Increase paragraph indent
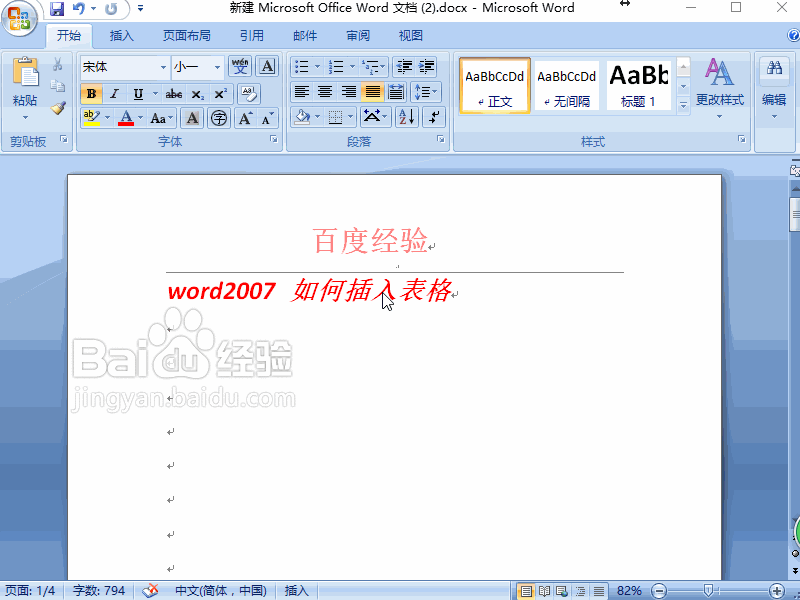The width and height of the screenshot is (800, 600). coord(427,66)
